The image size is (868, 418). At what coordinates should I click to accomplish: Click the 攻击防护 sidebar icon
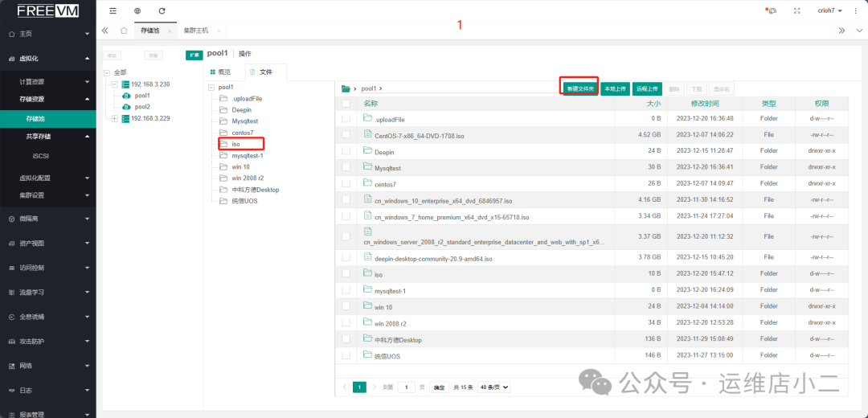point(12,341)
